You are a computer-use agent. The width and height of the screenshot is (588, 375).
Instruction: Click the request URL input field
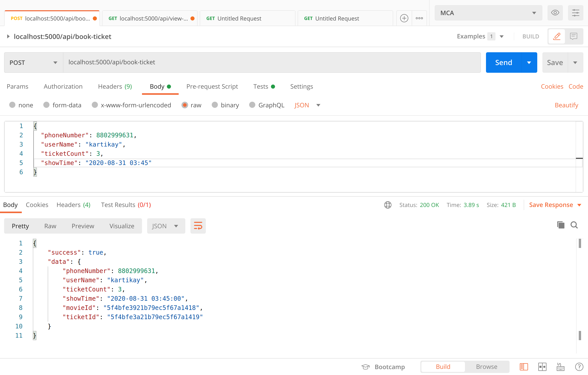[x=272, y=62]
